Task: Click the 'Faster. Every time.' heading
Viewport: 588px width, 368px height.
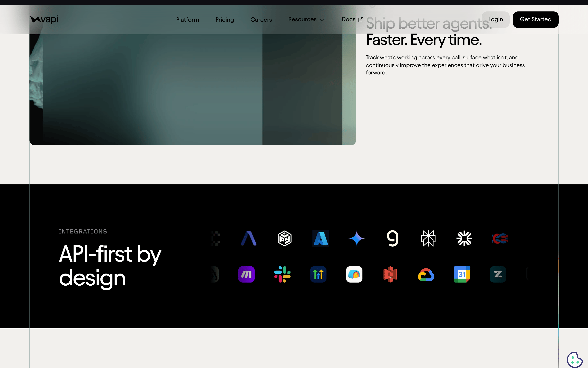Action: click(x=424, y=40)
